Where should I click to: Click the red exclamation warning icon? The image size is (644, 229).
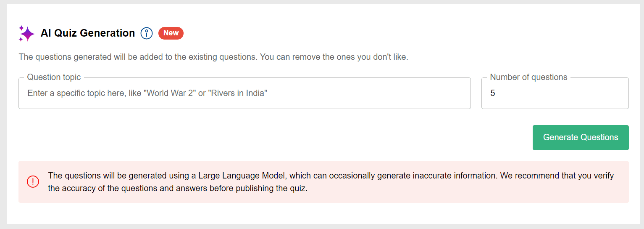tap(33, 181)
